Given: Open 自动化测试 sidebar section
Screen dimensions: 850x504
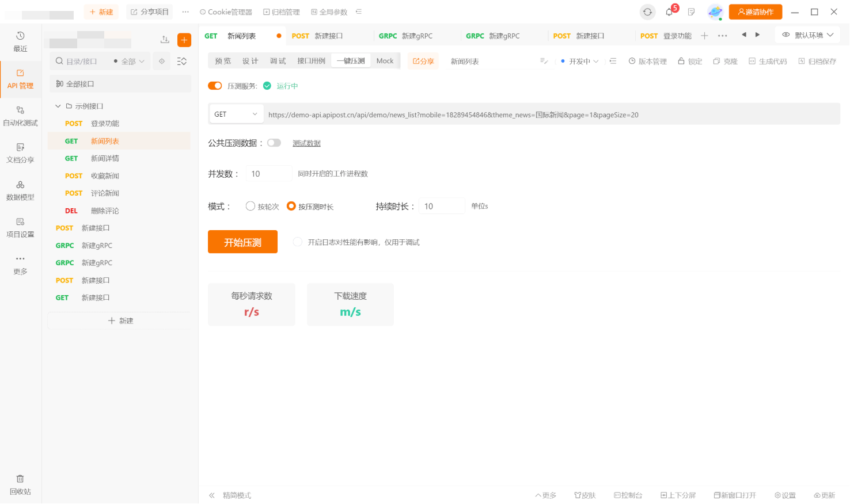Looking at the screenshot, I should tap(20, 116).
